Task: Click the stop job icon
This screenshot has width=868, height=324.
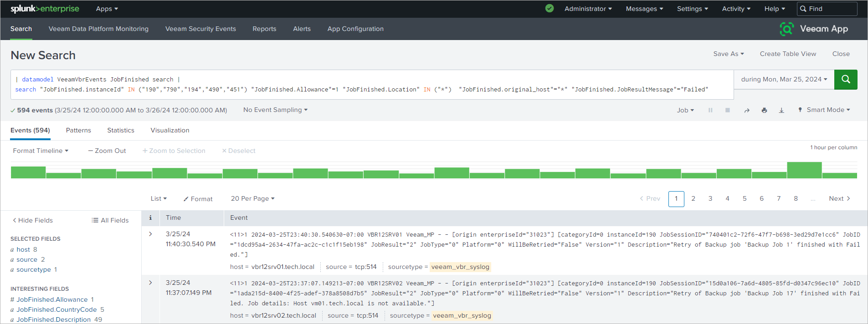Action: tap(728, 110)
